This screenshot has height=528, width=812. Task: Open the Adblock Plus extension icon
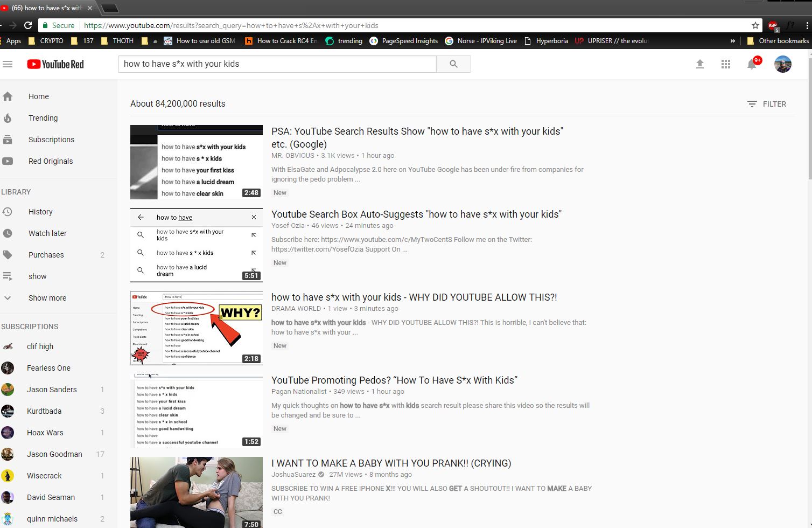coord(773,25)
